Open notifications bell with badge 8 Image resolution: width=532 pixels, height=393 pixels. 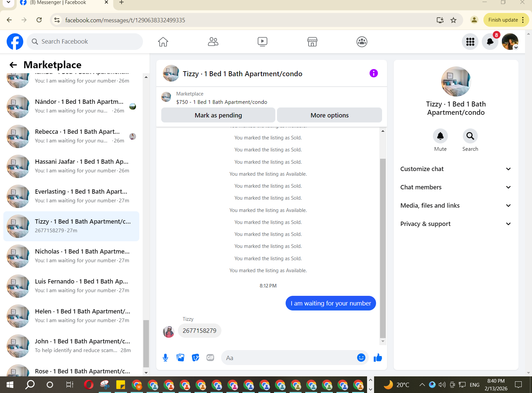tap(490, 42)
